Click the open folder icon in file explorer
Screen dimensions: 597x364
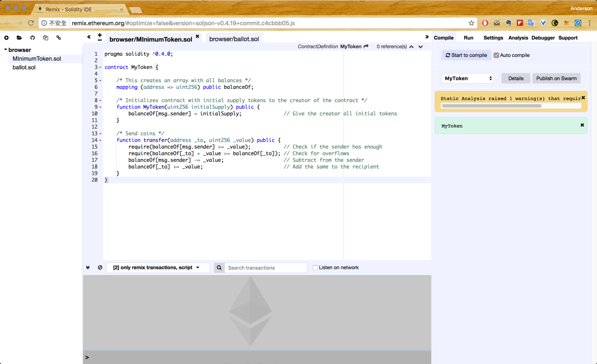click(x=19, y=38)
